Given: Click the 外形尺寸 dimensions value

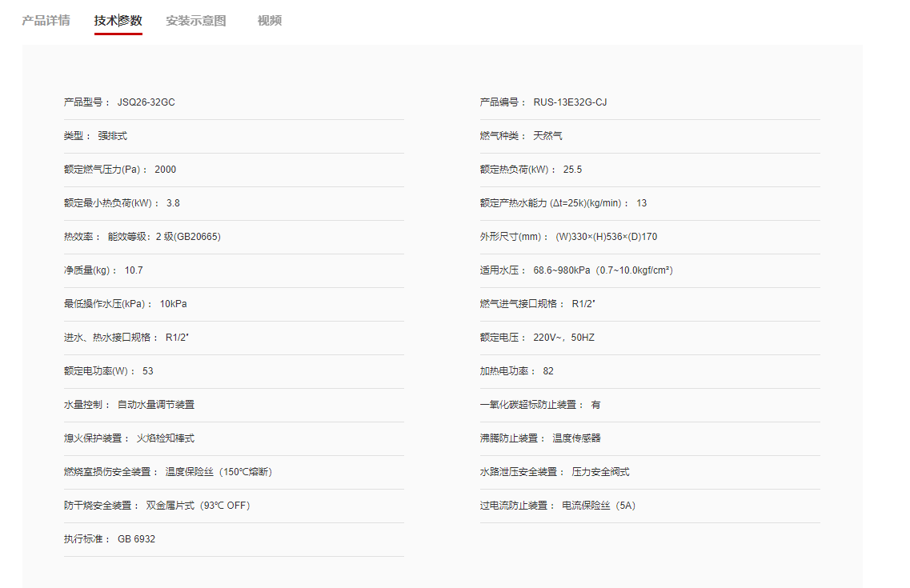Looking at the screenshot, I should tap(607, 237).
